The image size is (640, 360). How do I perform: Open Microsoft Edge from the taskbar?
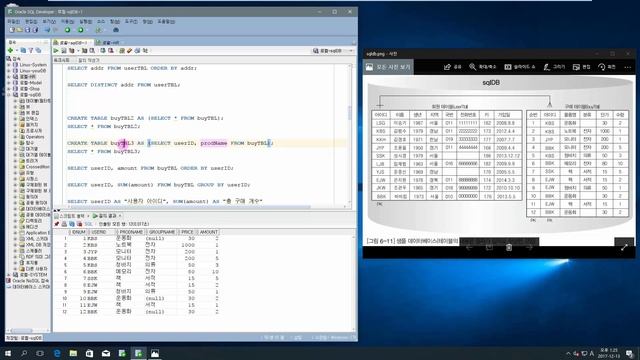(57, 353)
